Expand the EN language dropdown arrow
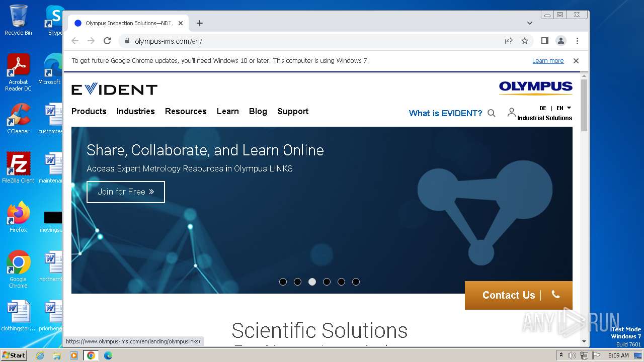Image resolution: width=644 pixels, height=362 pixels. click(569, 108)
